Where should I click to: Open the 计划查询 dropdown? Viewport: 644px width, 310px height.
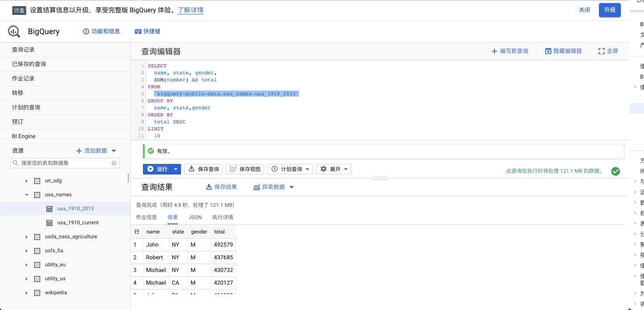pos(290,169)
